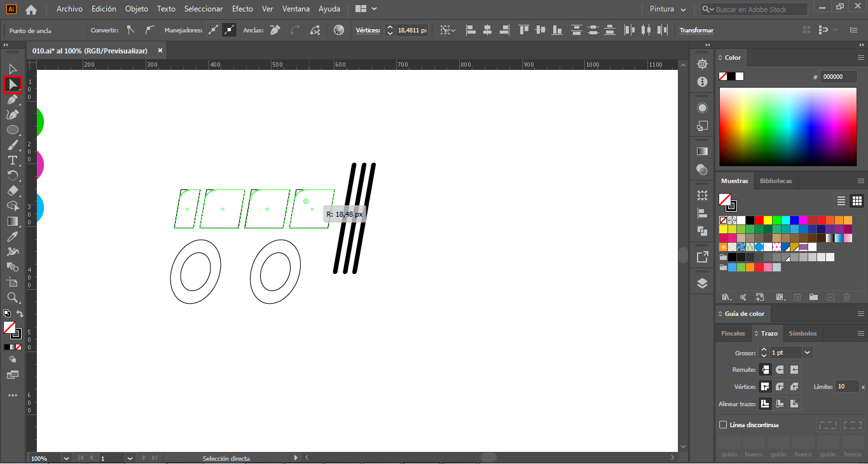Click the Vértices label link
The image size is (868, 464).
[x=368, y=31]
